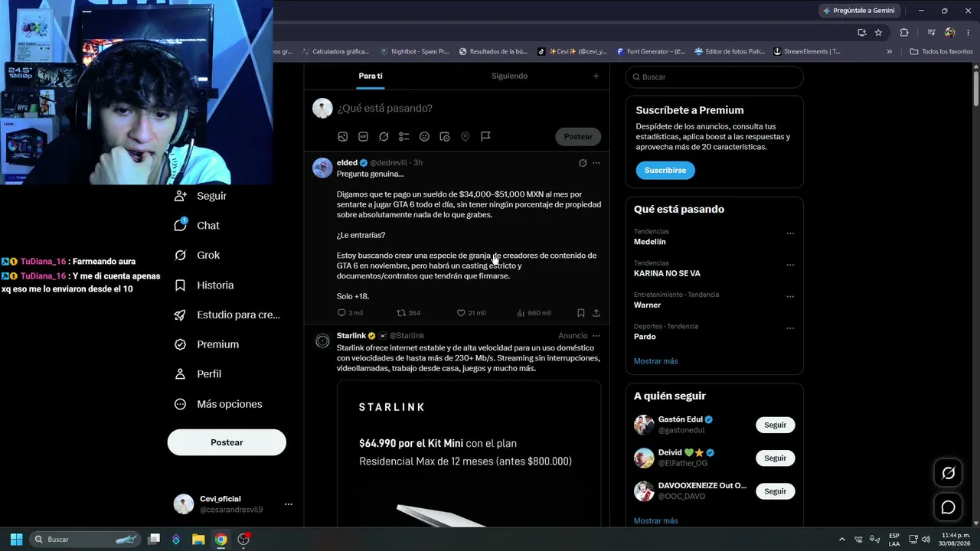The width and height of the screenshot is (980, 551).
Task: Reply to elded's post
Action: 350,313
